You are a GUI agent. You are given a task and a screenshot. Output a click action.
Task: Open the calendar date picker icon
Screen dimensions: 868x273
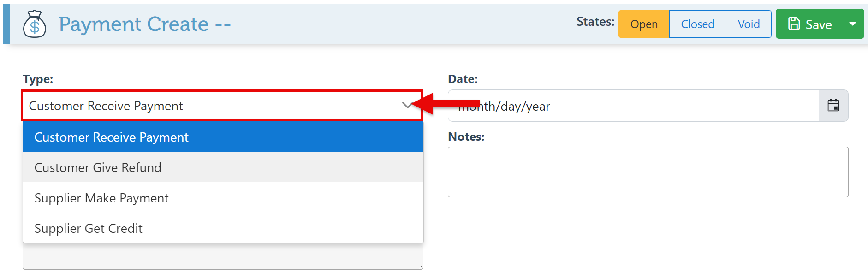(833, 106)
